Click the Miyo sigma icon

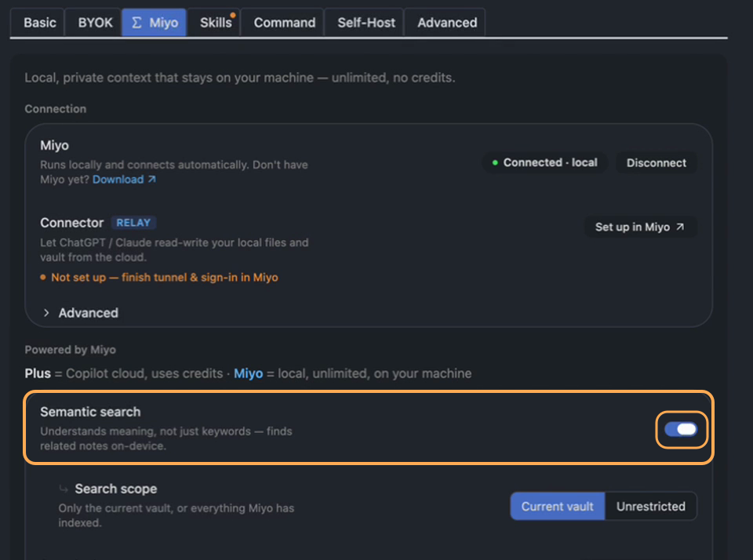click(136, 23)
